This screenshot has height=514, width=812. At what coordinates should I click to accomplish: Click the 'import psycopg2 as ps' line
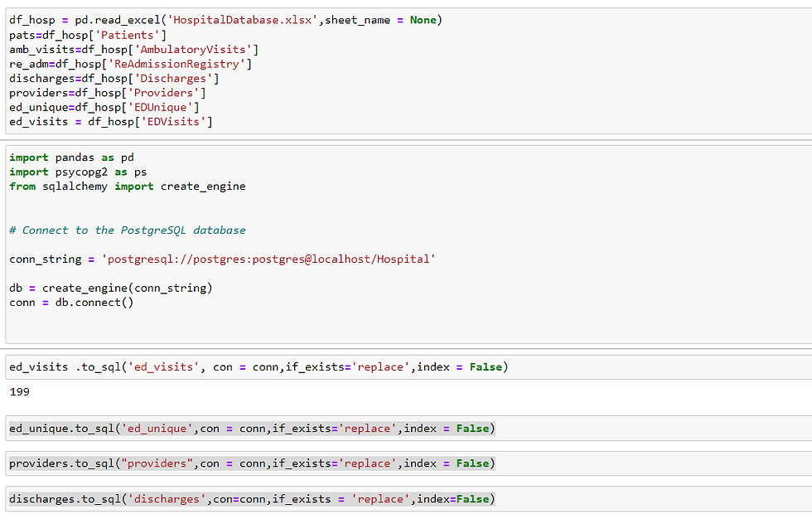pyautogui.click(x=78, y=172)
